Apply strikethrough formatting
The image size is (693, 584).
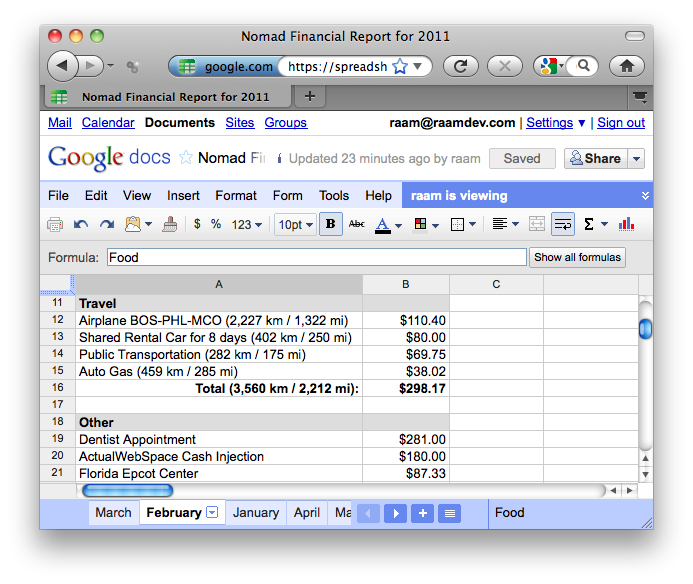[357, 224]
